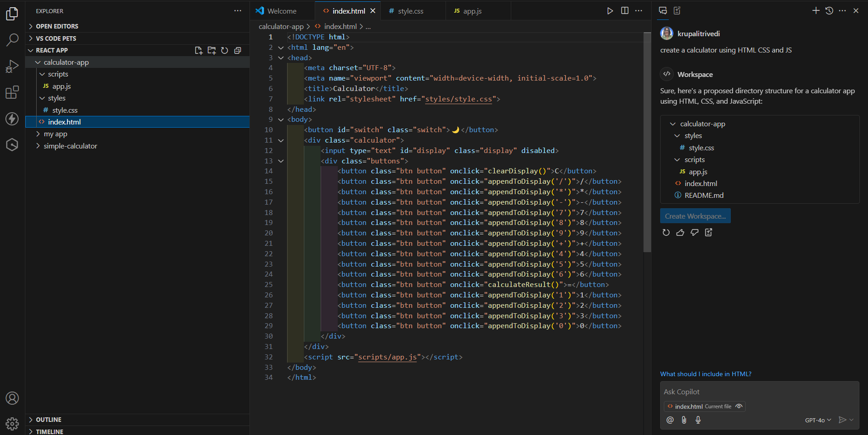
Task: Click the Create Workspace button
Action: pyautogui.click(x=695, y=216)
